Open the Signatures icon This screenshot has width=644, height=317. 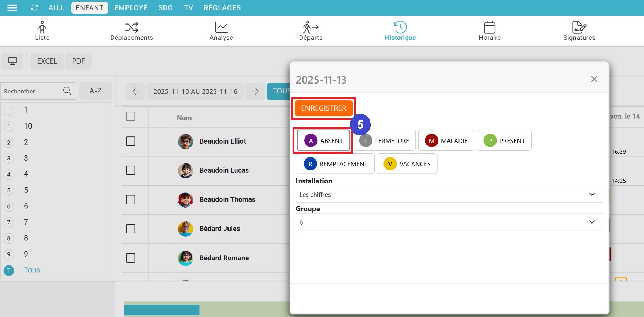click(x=579, y=27)
